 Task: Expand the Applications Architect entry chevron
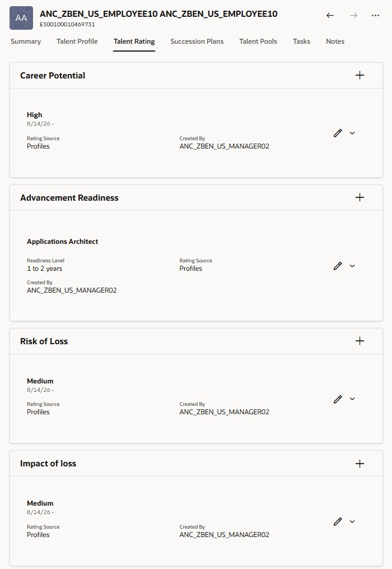click(352, 266)
